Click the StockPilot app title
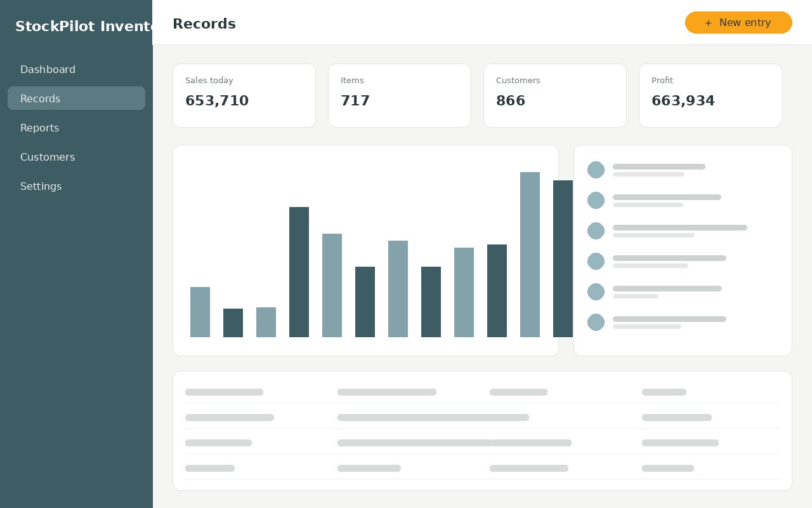The height and width of the screenshot is (508, 812). click(84, 27)
